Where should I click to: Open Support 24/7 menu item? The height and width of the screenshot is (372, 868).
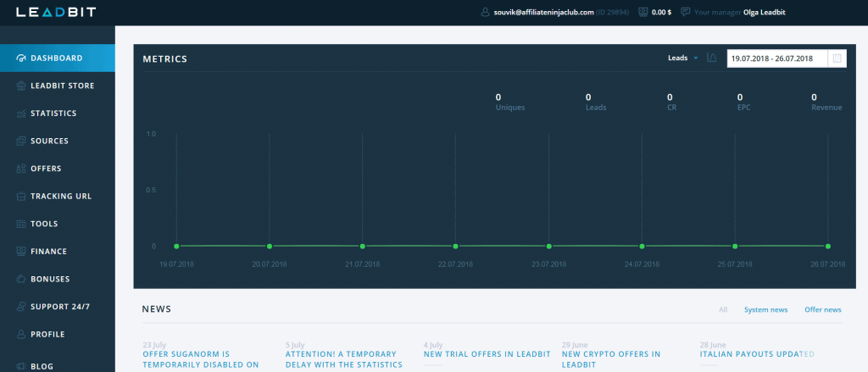58,307
